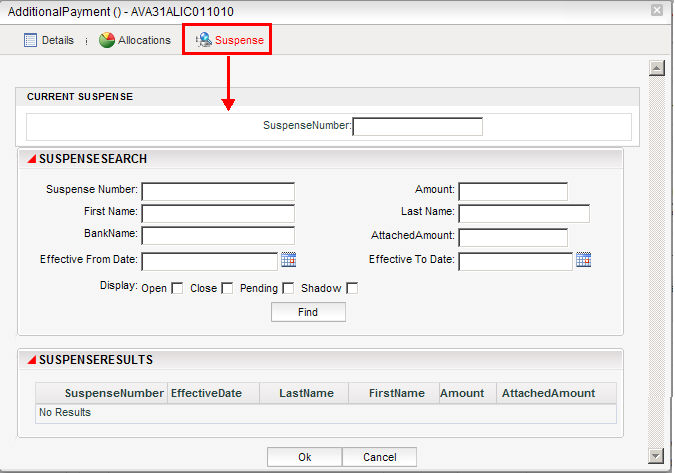
Task: Collapse the SUSPENSESEARCH section triangle
Action: [31, 159]
